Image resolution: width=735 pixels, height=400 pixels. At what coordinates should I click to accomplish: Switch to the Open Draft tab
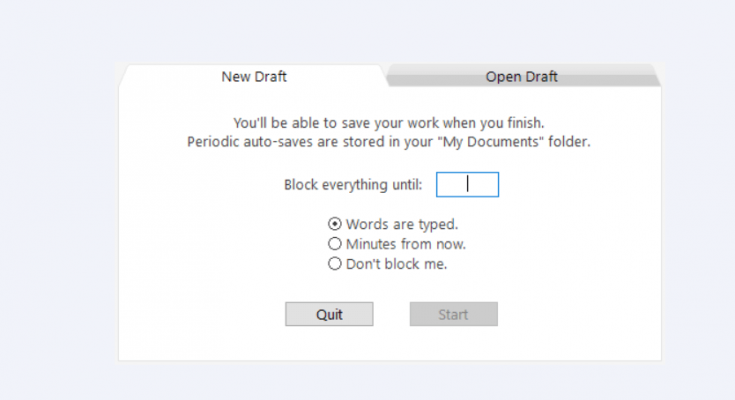(521, 76)
